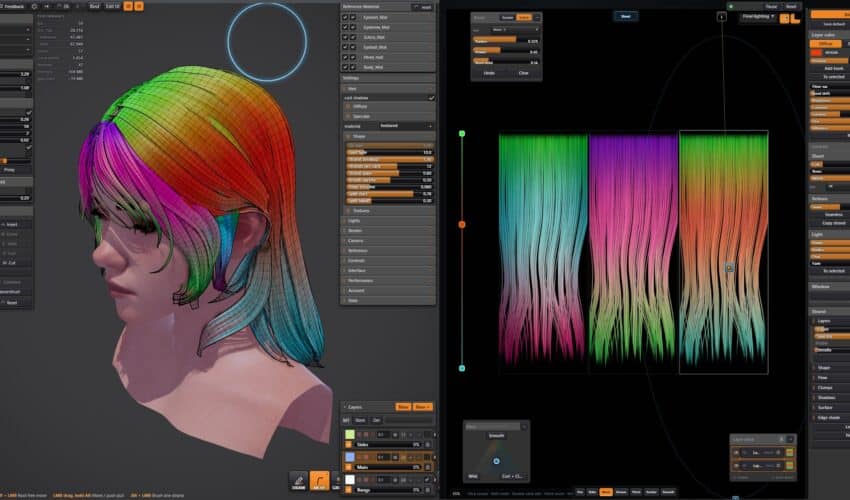Click the small marker icon on orange hair card
Viewport: 850px width, 500px height.
click(730, 267)
